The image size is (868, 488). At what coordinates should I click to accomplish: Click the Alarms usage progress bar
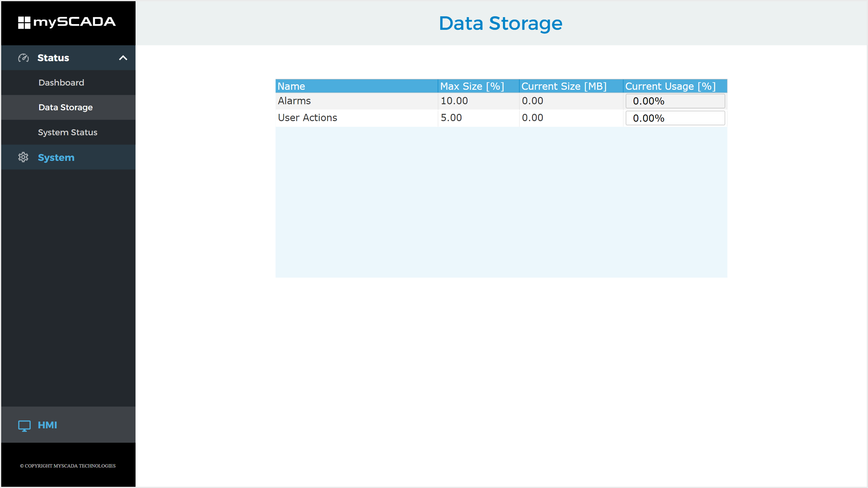(675, 101)
